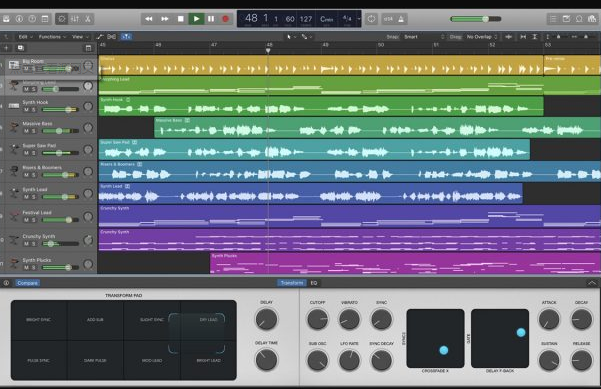This screenshot has width=601, height=389.
Task: Stop playback with the Stop button
Action: [181, 19]
